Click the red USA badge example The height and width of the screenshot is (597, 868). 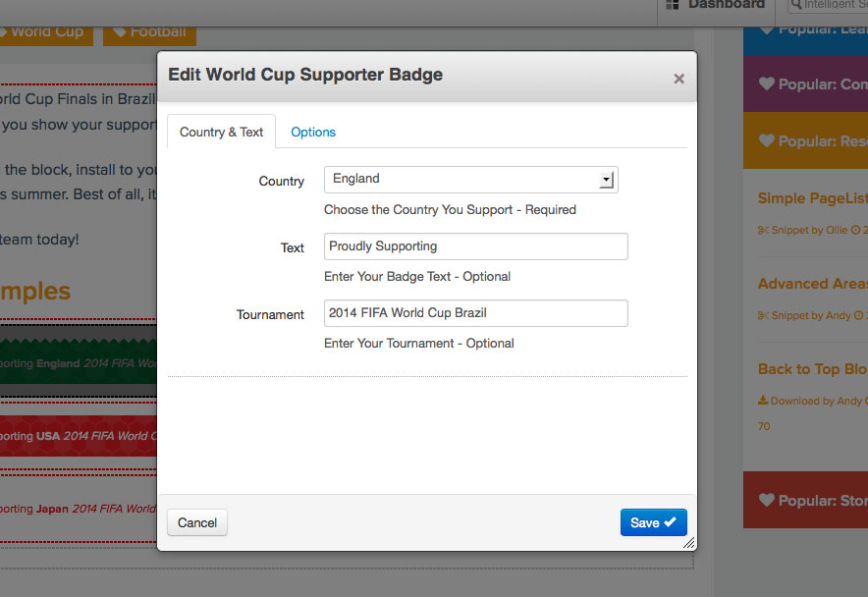click(78, 436)
